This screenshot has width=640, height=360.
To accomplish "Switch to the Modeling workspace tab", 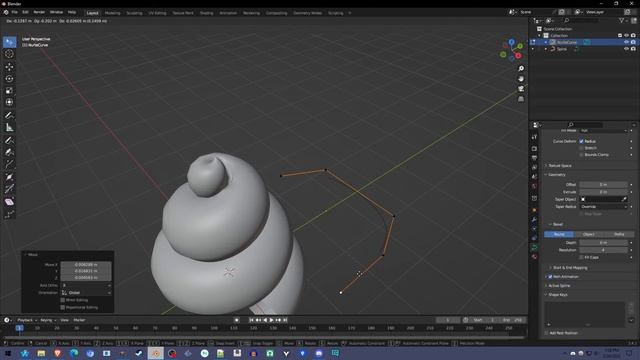I will (113, 13).
